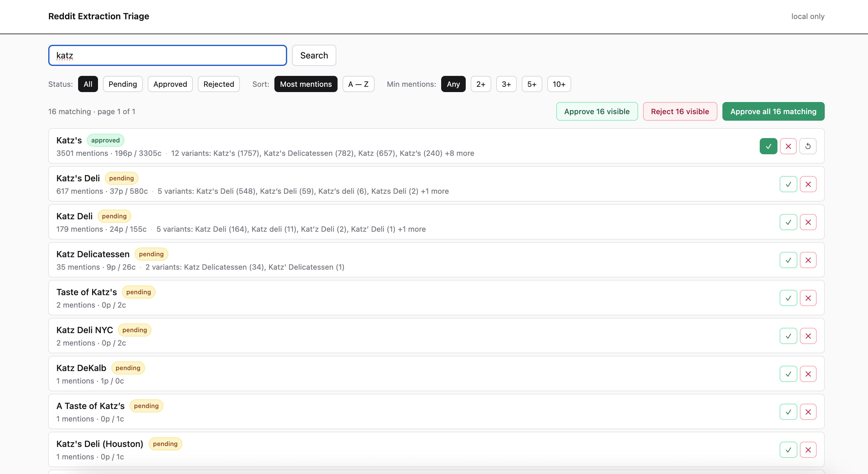The height and width of the screenshot is (474, 868).
Task: Click the pending badge on Katz's Deli
Action: [121, 178]
